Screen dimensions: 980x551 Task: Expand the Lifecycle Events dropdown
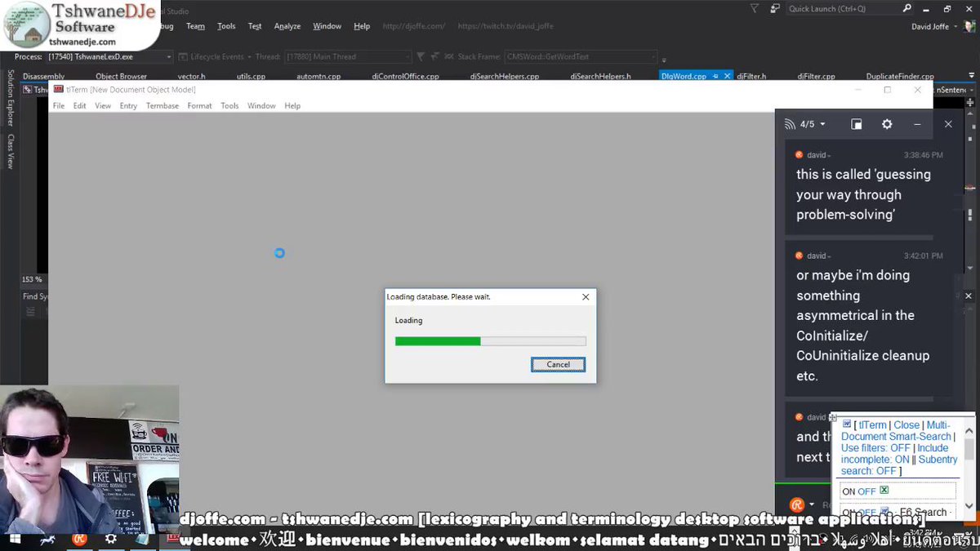[x=248, y=57]
